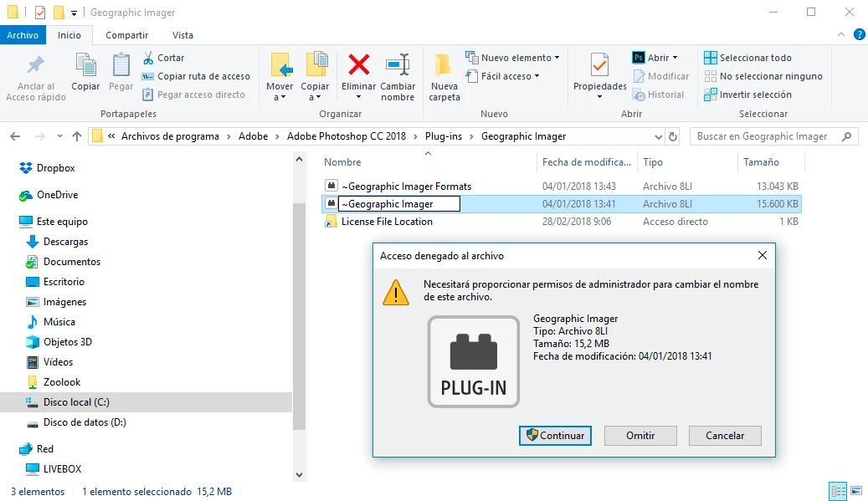
Task: Open Fácil acceso dropdown
Action: (503, 76)
